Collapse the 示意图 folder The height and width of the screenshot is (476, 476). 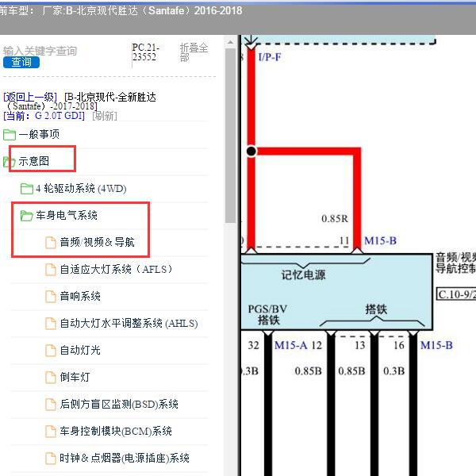[x=33, y=161]
